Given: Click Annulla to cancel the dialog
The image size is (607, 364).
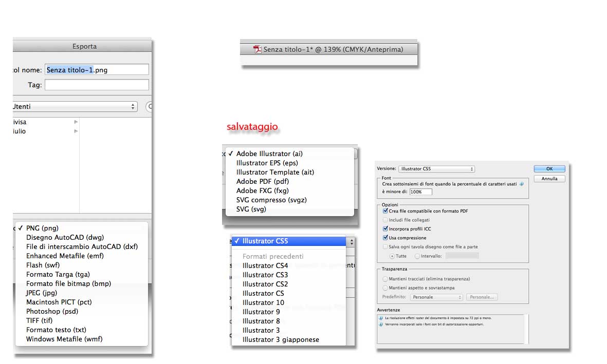Looking at the screenshot, I should coord(549,179).
